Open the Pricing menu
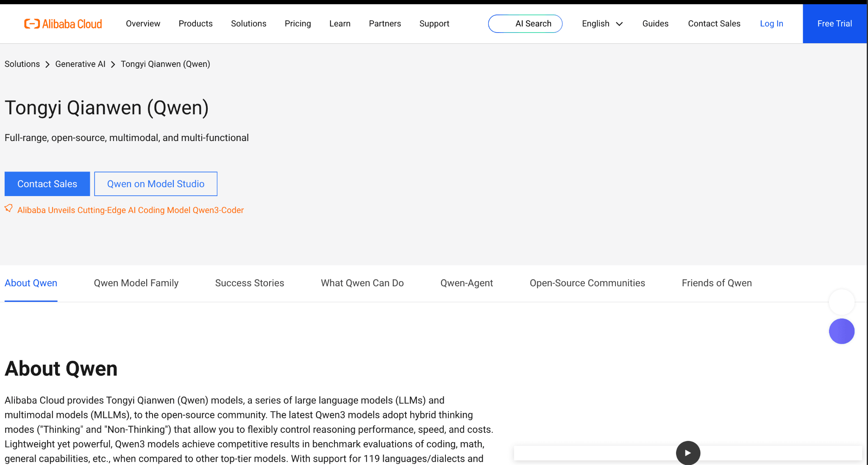The width and height of the screenshot is (868, 465). 298,24
